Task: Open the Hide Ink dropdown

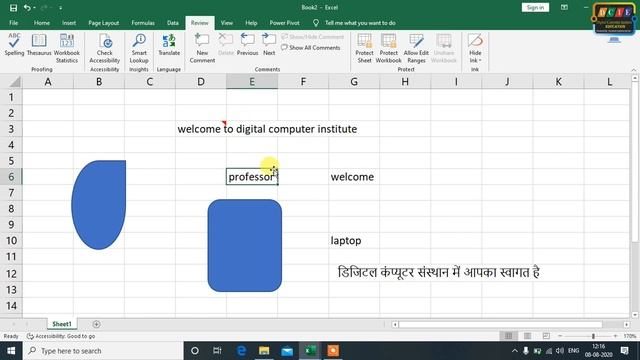Action: click(x=475, y=48)
